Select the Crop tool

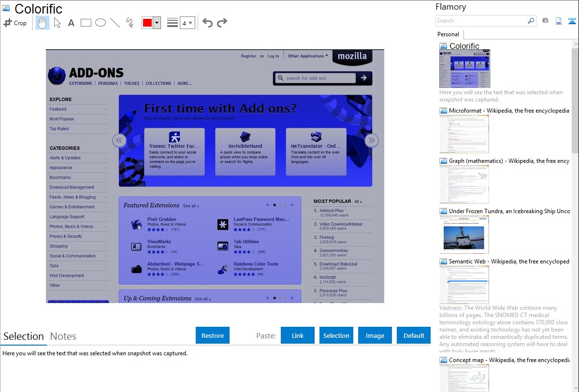pos(15,23)
